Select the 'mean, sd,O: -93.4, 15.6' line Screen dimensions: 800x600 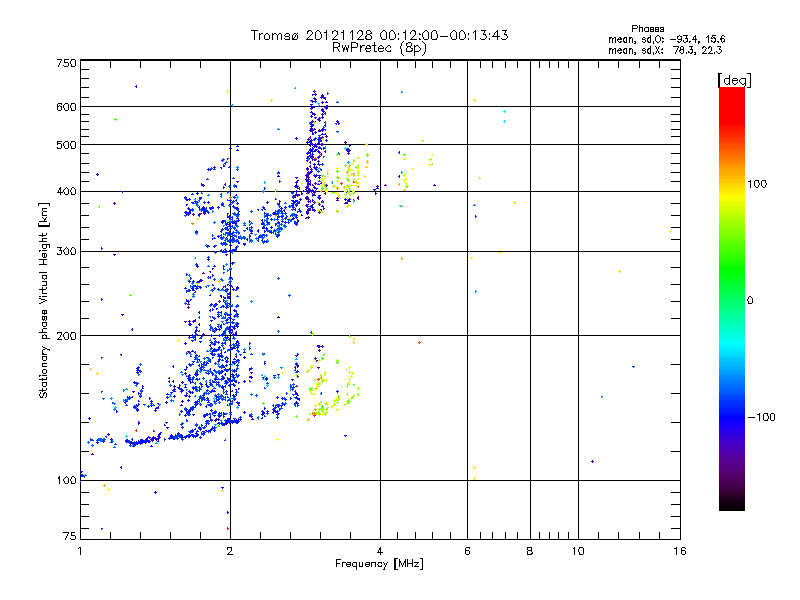click(x=666, y=39)
